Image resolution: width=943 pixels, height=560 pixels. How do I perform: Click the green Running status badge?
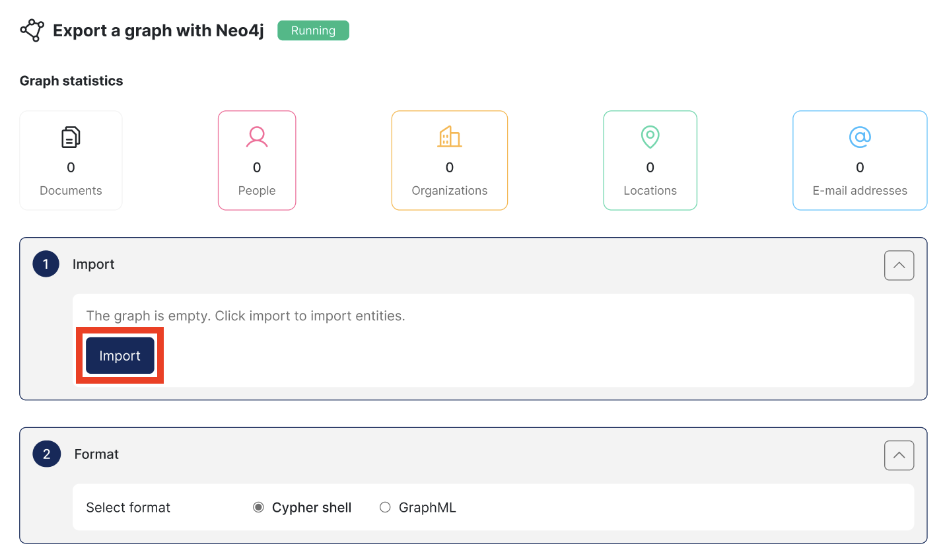[x=313, y=30]
